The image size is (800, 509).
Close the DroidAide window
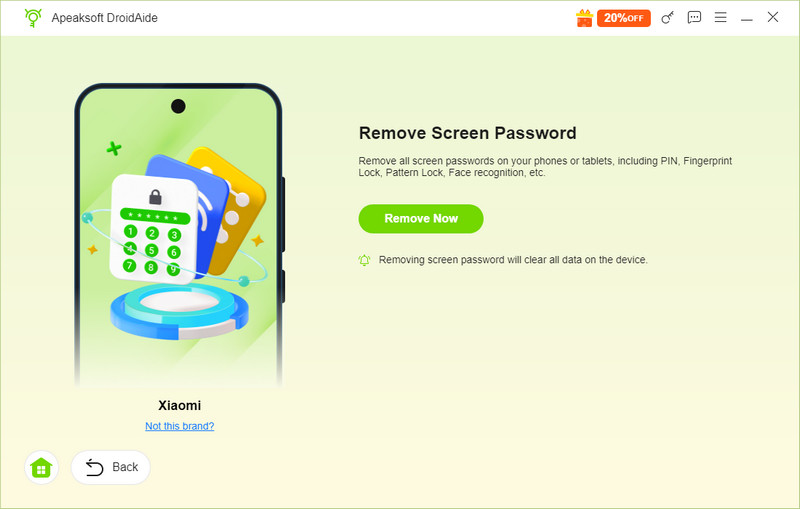[x=772, y=17]
